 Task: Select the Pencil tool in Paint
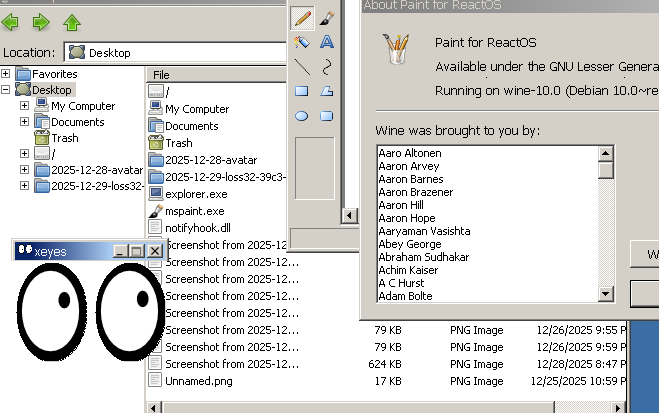click(302, 18)
